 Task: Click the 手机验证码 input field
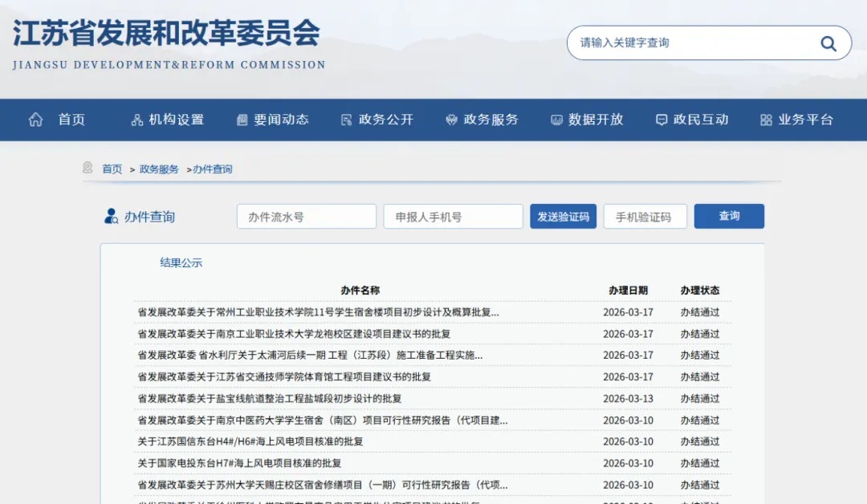[x=645, y=216]
